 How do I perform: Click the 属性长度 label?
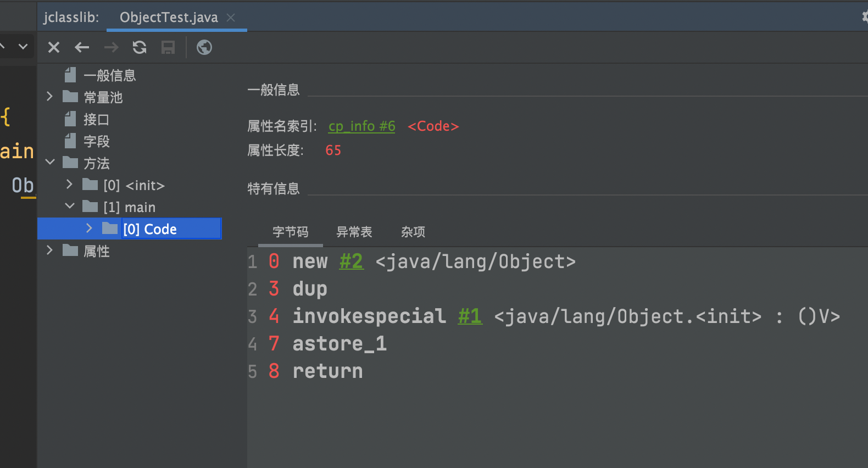(x=275, y=151)
